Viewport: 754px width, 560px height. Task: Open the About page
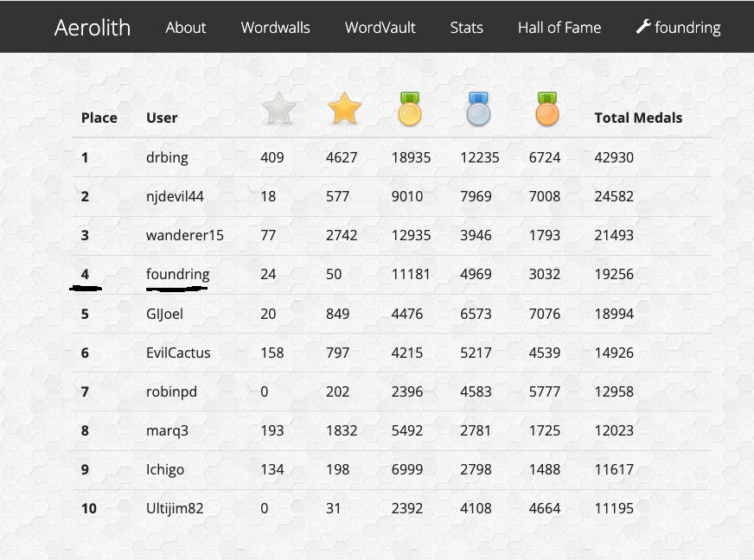click(186, 28)
